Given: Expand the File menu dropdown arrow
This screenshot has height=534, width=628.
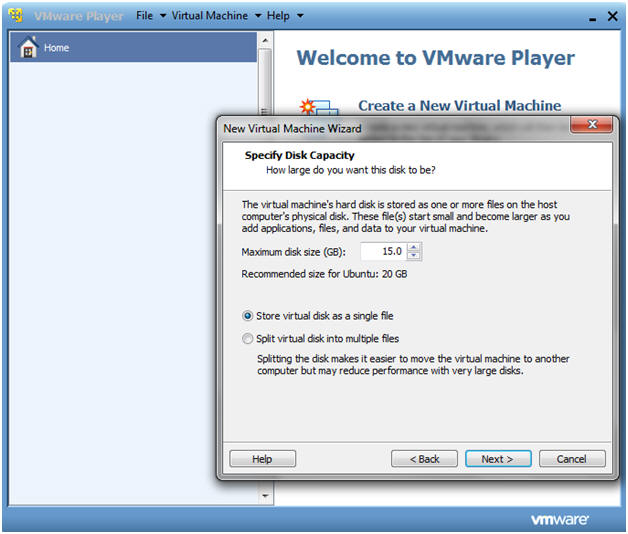Looking at the screenshot, I should [163, 16].
